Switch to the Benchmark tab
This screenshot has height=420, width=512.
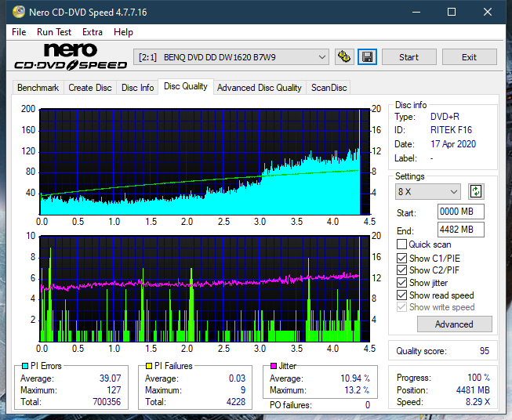38,88
